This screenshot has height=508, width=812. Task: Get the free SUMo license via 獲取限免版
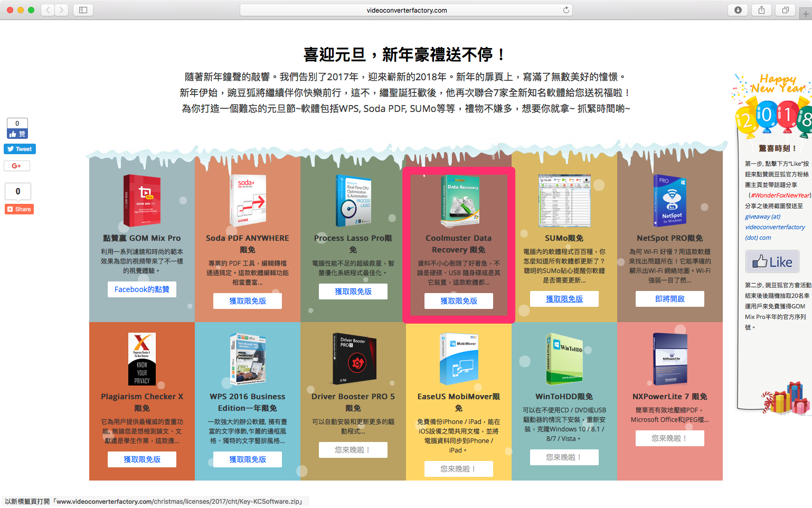pos(564,299)
